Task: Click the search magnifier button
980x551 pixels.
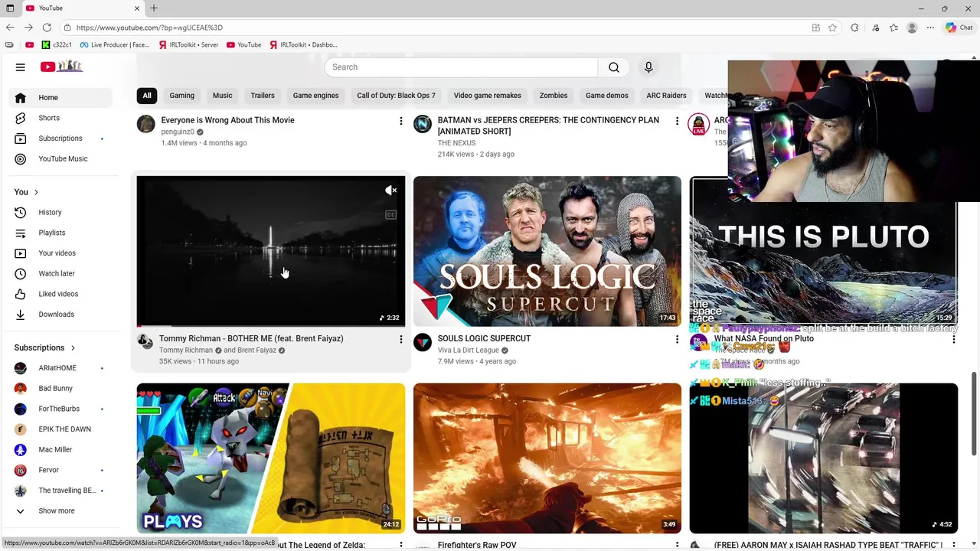Action: (613, 67)
